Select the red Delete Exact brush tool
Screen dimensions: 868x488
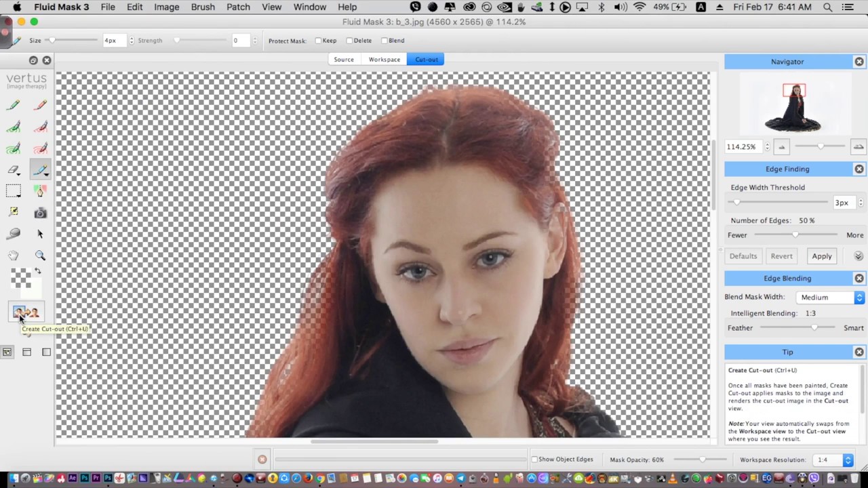40,105
